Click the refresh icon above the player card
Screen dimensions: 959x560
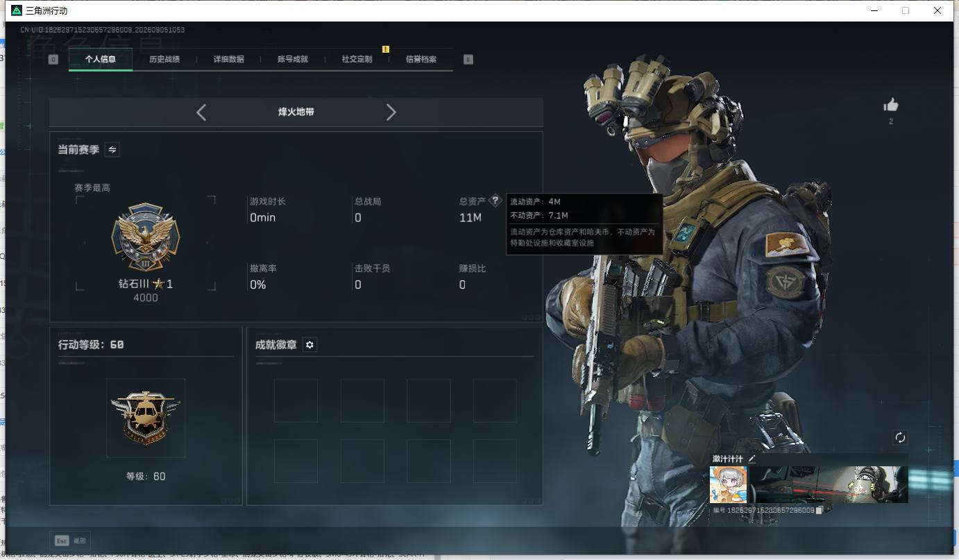pyautogui.click(x=900, y=437)
